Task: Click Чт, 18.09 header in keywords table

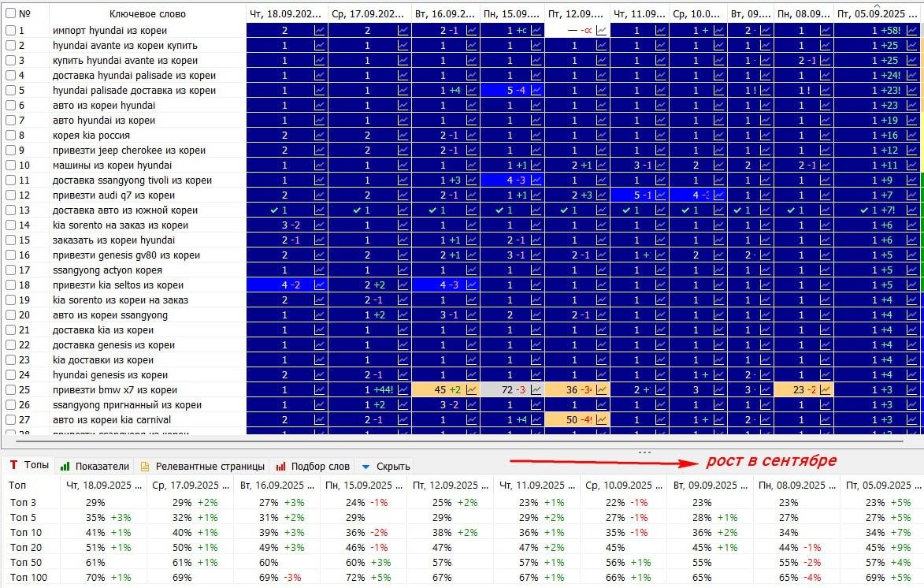Action: [x=287, y=13]
